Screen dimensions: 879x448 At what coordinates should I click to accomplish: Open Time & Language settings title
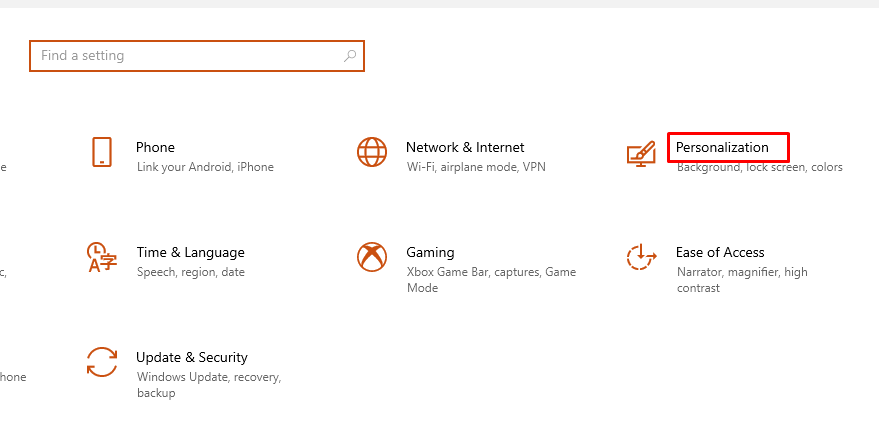coord(191,252)
